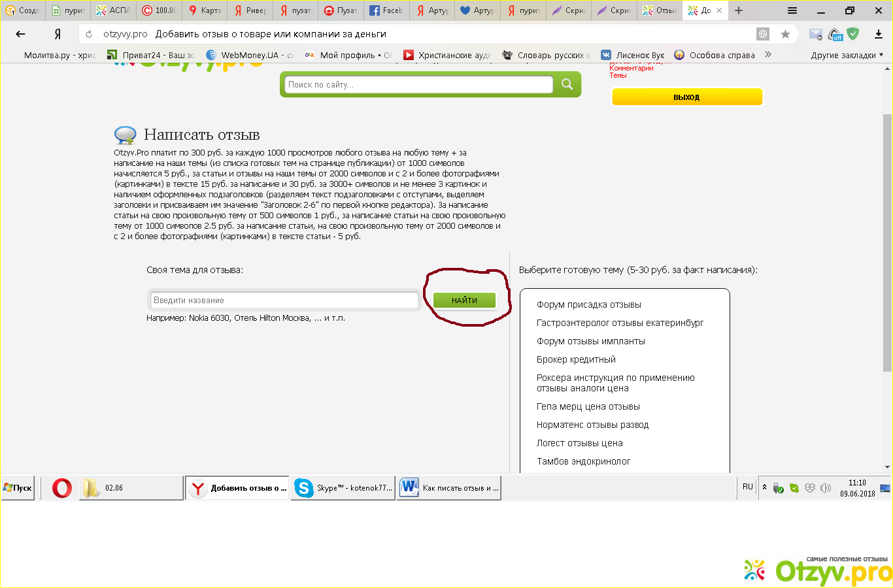Switch to the Карта browser tab
This screenshot has height=588, width=893.
[205, 10]
